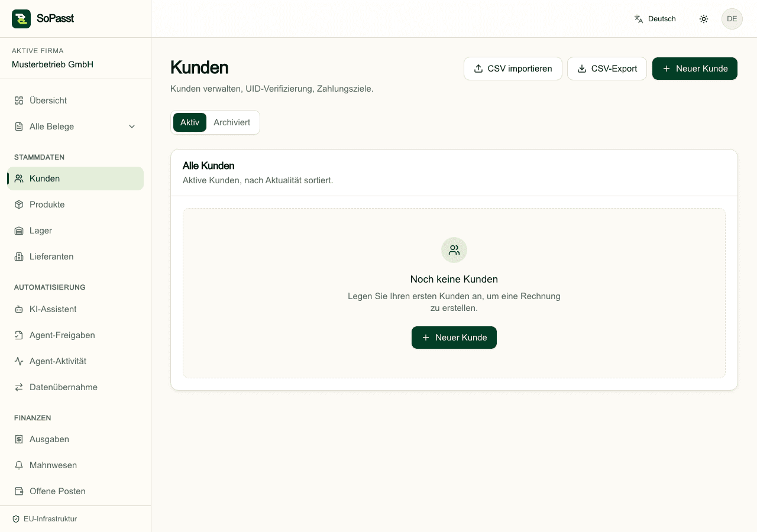Image resolution: width=757 pixels, height=532 pixels.
Task: Click the empty-state customers circle icon
Action: tap(454, 250)
